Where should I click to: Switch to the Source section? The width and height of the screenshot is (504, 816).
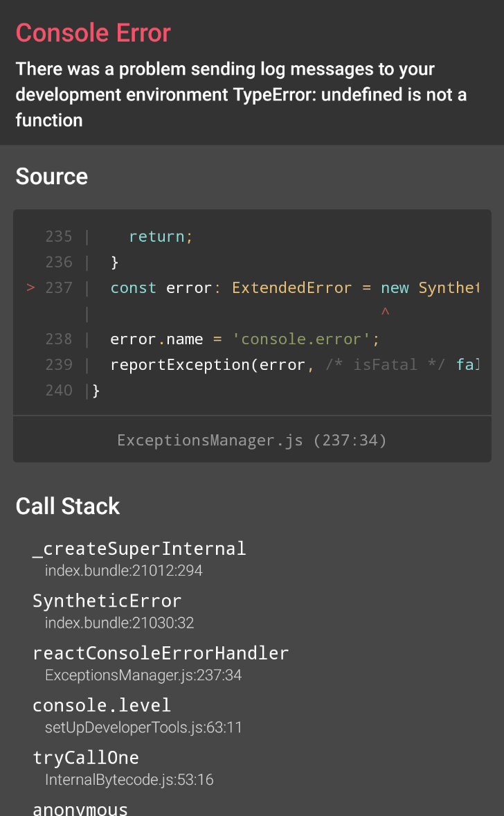(x=51, y=177)
